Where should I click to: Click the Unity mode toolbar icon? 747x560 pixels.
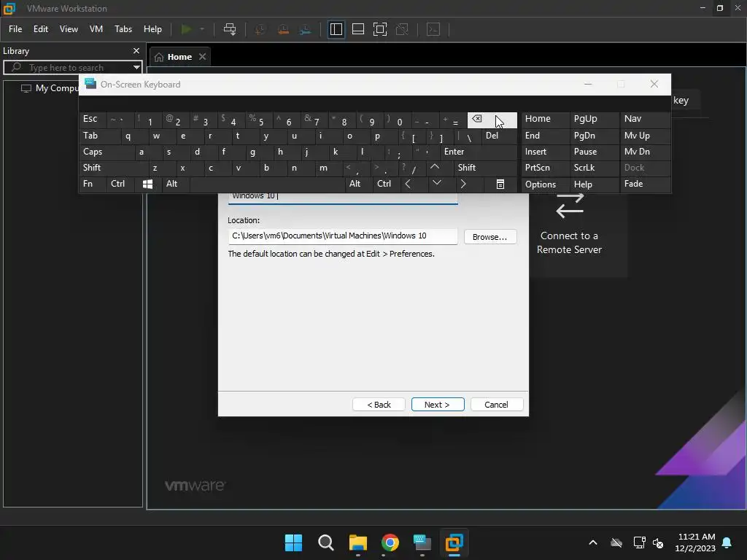(402, 29)
